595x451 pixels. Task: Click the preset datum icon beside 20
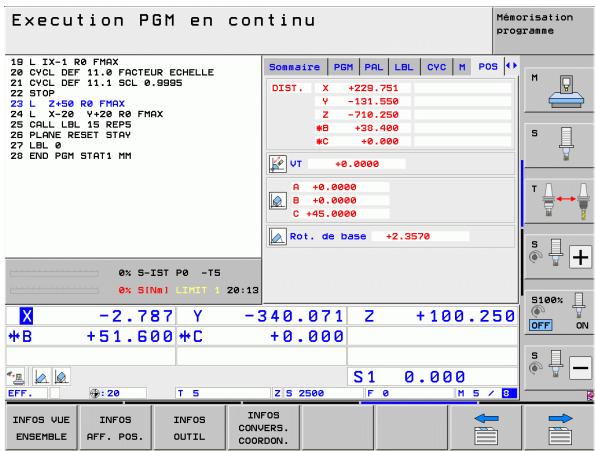click(94, 393)
